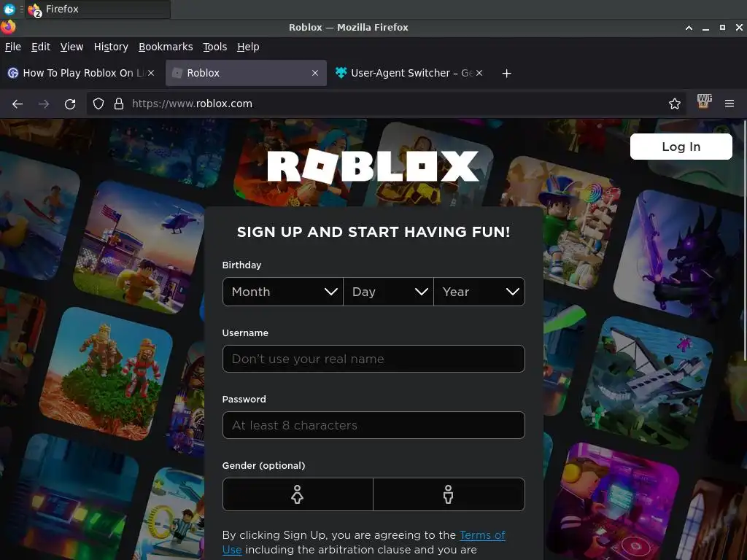This screenshot has width=747, height=560.
Task: Select the female gender icon
Action: 298,494
